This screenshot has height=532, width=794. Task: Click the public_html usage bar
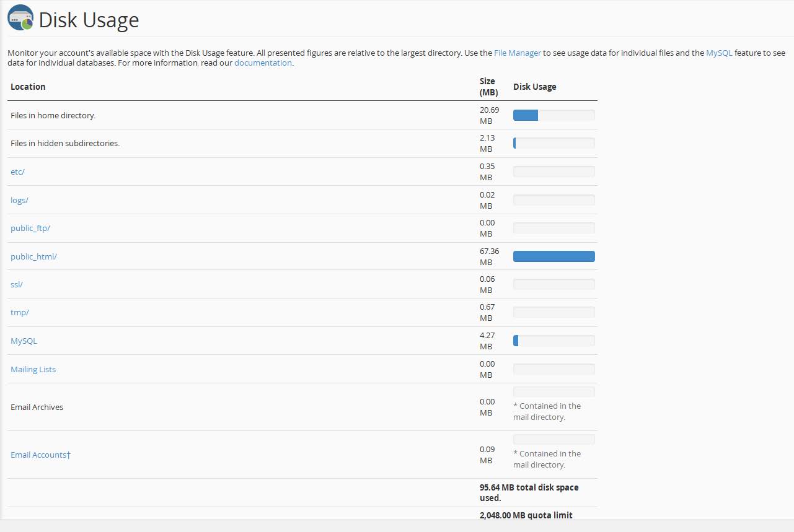(x=554, y=256)
